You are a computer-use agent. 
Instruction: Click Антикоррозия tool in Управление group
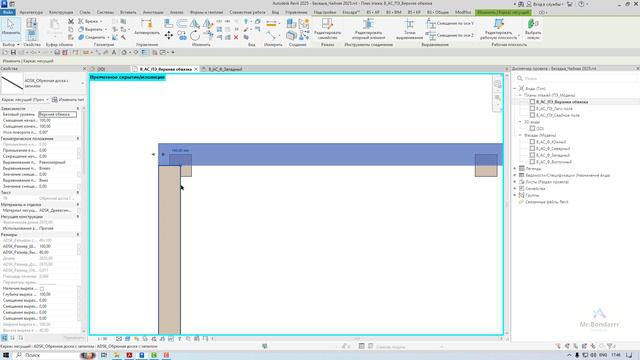pos(147,27)
